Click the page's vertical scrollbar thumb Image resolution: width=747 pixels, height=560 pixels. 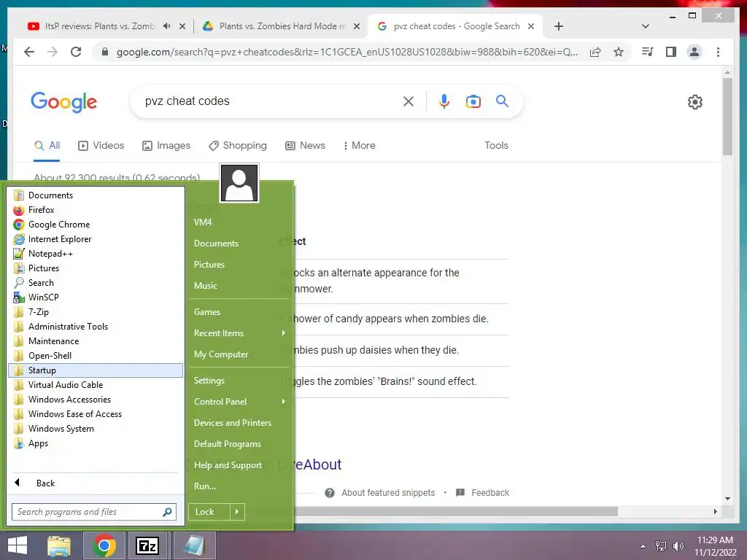tap(727, 117)
